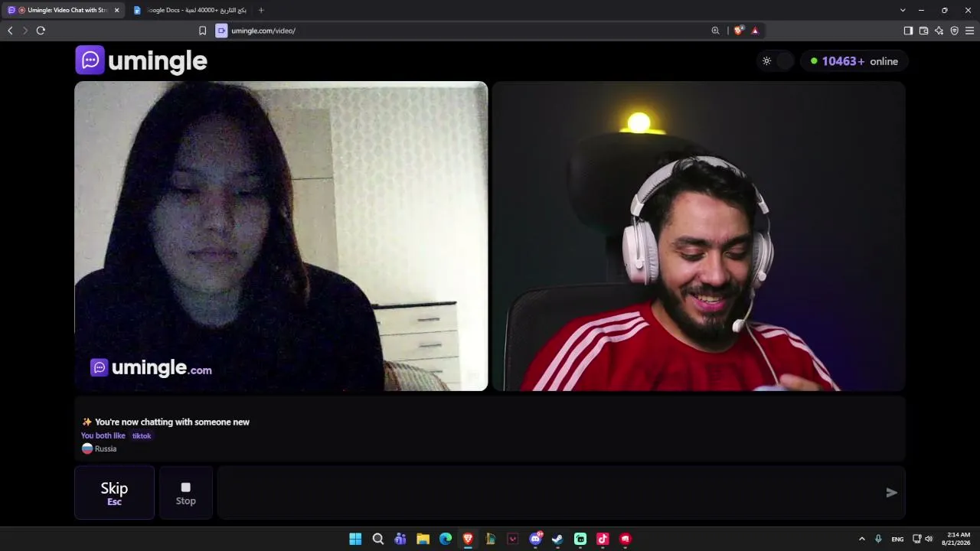Open the volume control in system tray
The width and height of the screenshot is (980, 551).
[929, 539]
